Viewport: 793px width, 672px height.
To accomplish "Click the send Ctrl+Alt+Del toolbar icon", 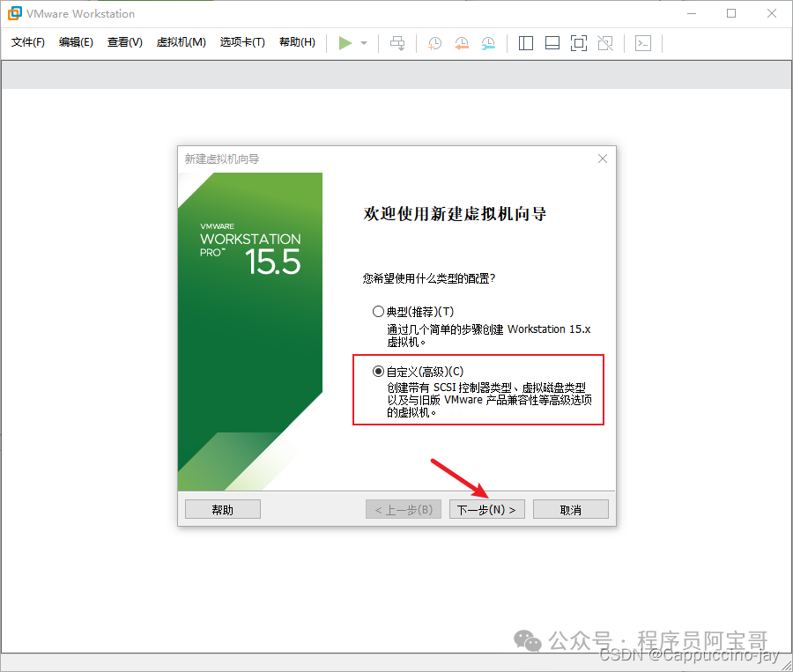I will (x=397, y=43).
